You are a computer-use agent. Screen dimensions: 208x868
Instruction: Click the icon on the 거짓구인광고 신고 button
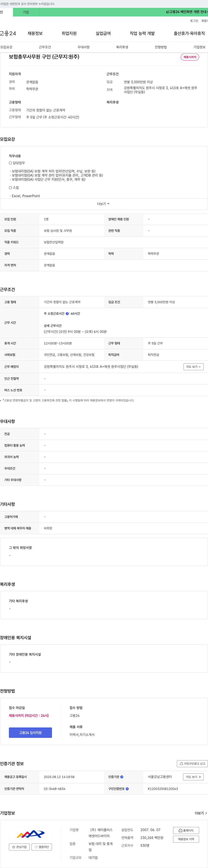(x=181, y=764)
